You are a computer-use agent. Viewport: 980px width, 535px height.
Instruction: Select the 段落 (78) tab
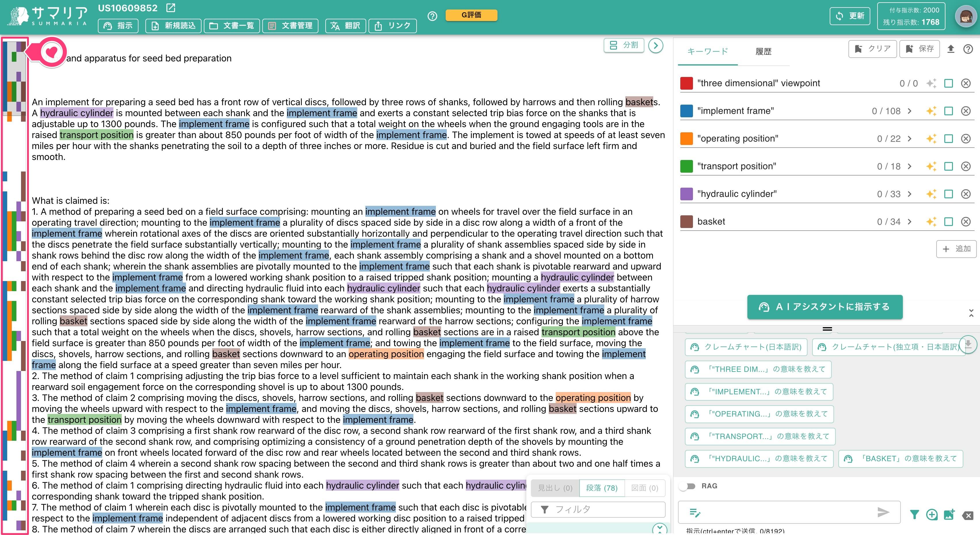pyautogui.click(x=601, y=488)
